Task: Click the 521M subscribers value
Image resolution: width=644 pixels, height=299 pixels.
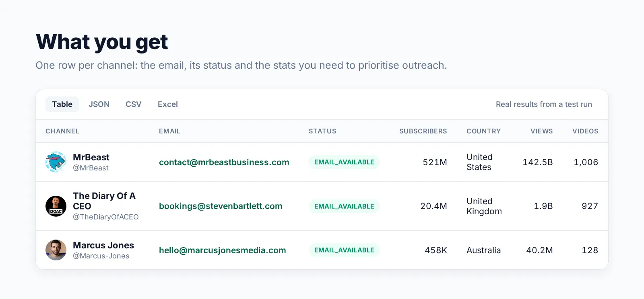Action: pyautogui.click(x=435, y=162)
